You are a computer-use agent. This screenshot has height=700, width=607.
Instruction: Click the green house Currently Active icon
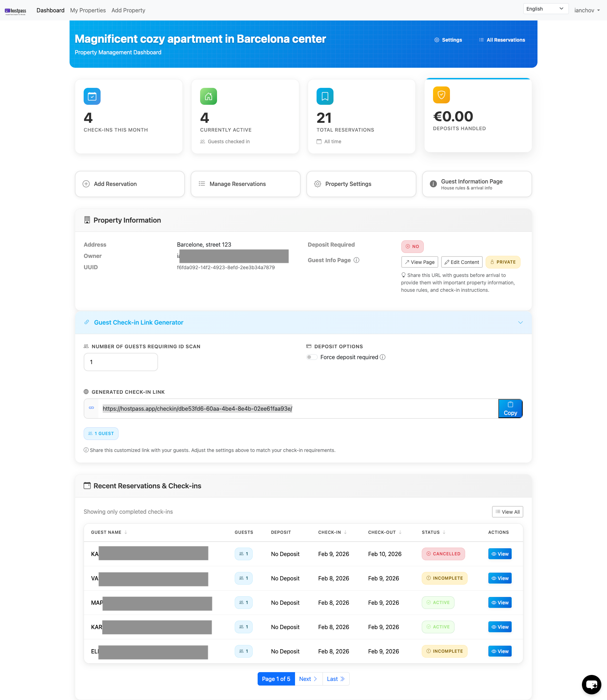(209, 96)
